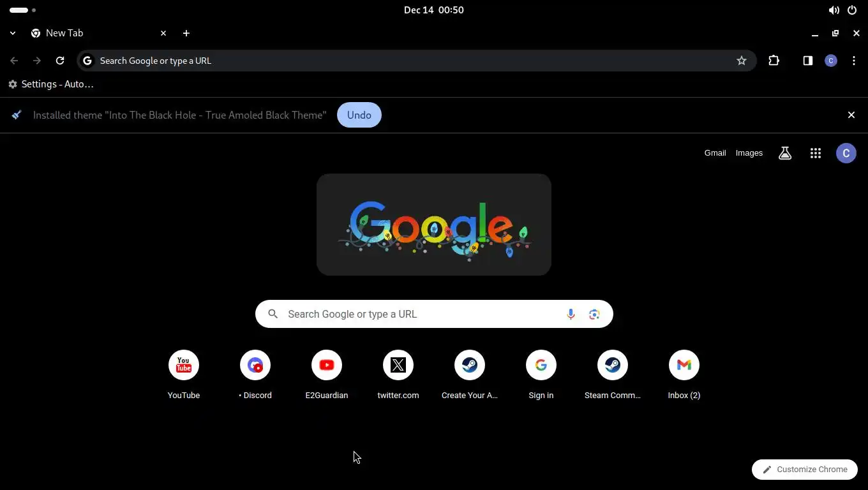868x490 pixels.
Task: Open Chrome three-dot menu
Action: tap(854, 61)
